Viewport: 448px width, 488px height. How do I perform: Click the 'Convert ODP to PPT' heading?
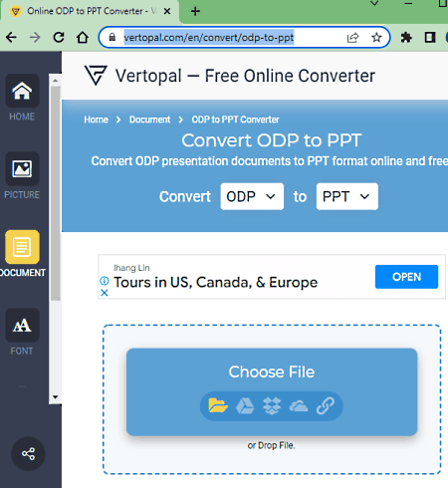pyautogui.click(x=272, y=140)
